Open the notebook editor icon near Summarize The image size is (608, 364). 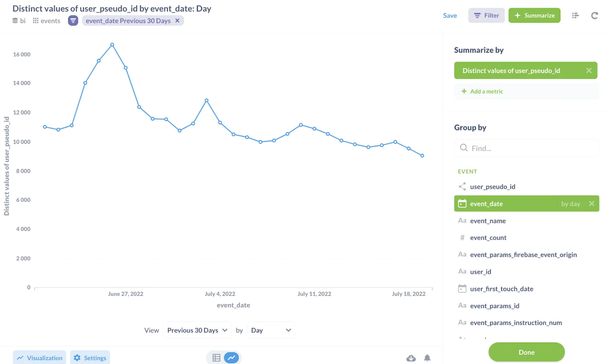(x=575, y=15)
